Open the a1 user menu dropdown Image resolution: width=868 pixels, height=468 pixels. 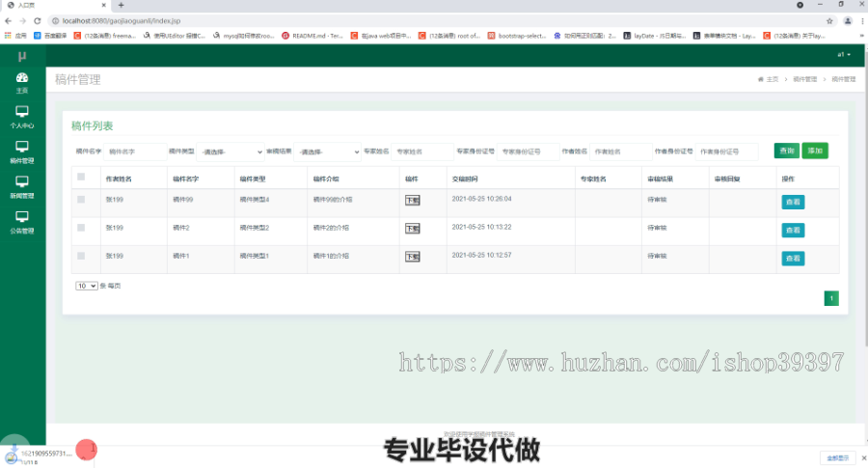coord(844,55)
